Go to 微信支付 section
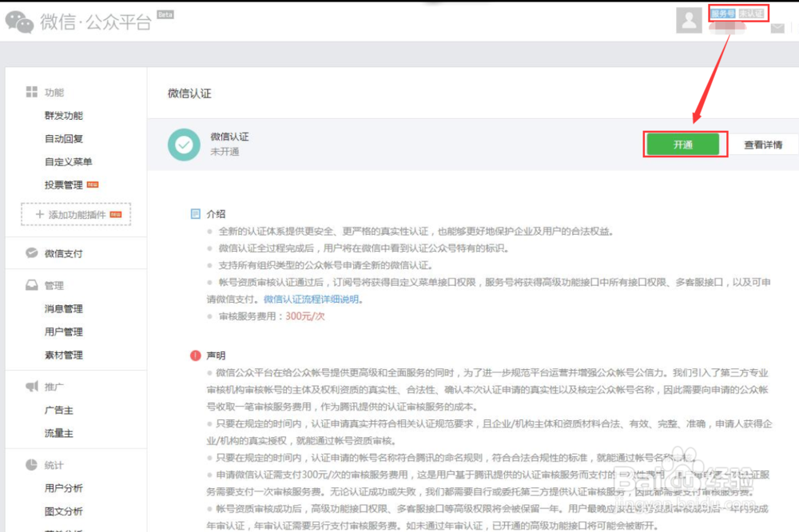This screenshot has width=799, height=532. [64, 253]
